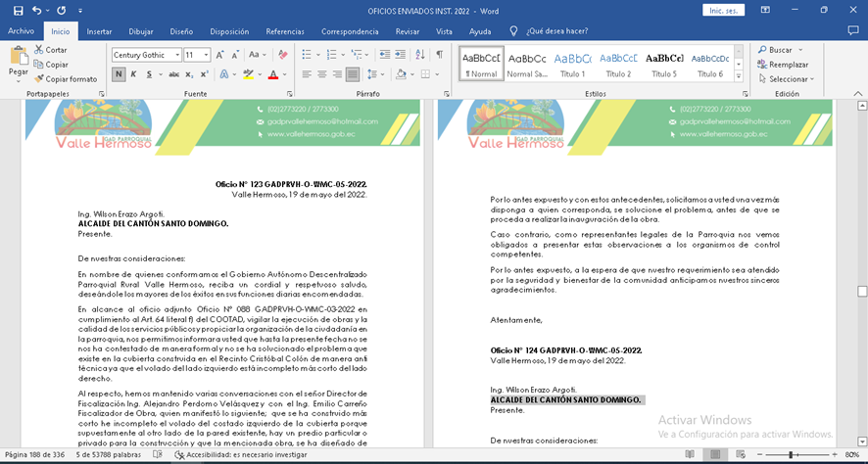Viewport: 868px width, 464px height.
Task: Click the bulleted list icon
Action: 307,55
